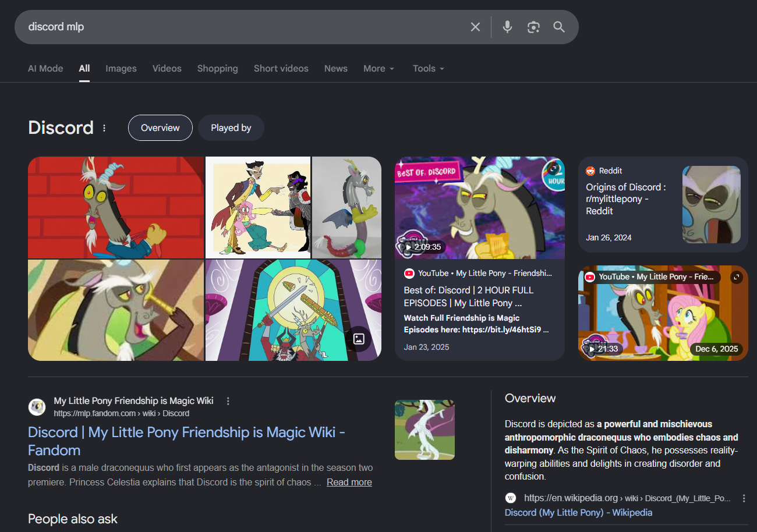Switch to Images tab
This screenshot has height=532, width=757.
(121, 68)
